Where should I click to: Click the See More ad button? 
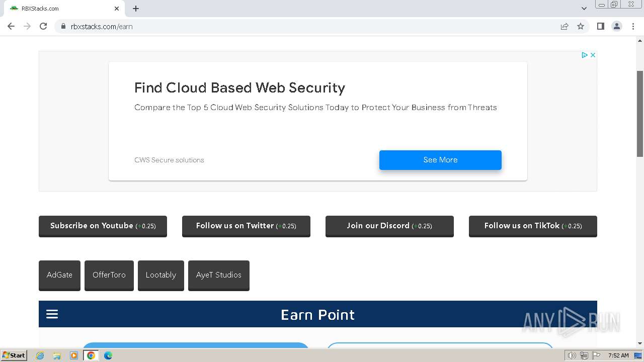pyautogui.click(x=440, y=160)
